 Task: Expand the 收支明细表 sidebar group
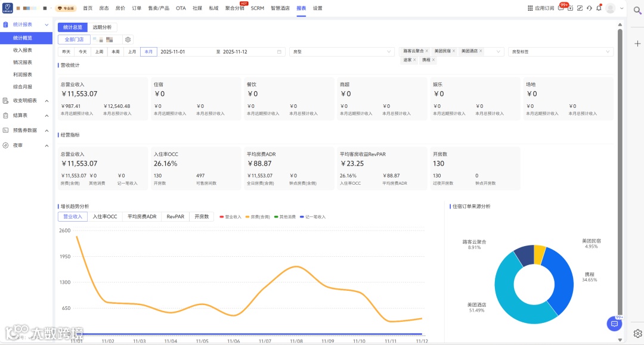47,101
